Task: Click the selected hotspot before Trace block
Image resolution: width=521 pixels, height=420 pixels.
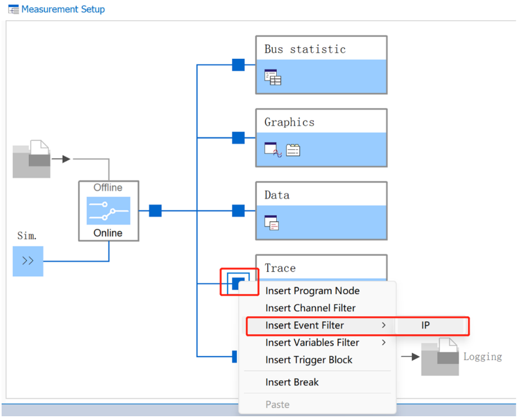Action: click(238, 283)
